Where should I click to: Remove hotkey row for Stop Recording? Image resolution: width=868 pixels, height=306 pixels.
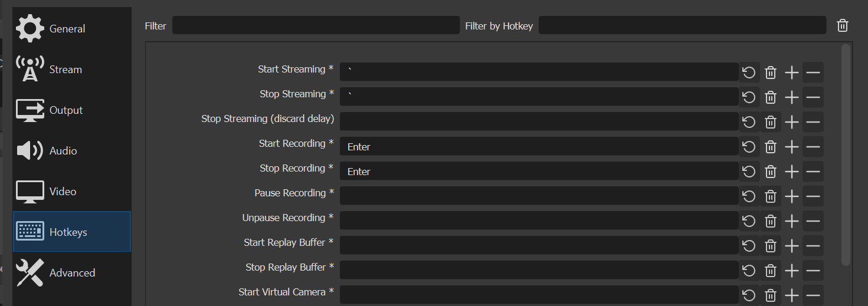(813, 172)
